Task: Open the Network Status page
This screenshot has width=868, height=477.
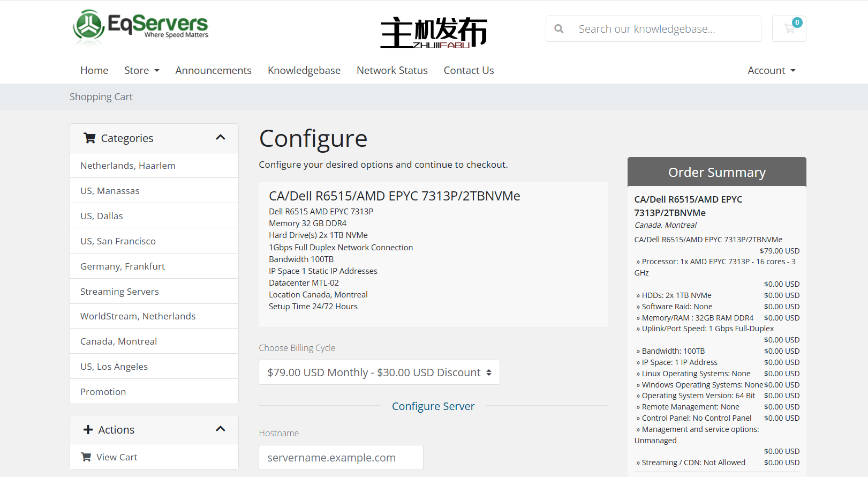Action: (x=392, y=70)
